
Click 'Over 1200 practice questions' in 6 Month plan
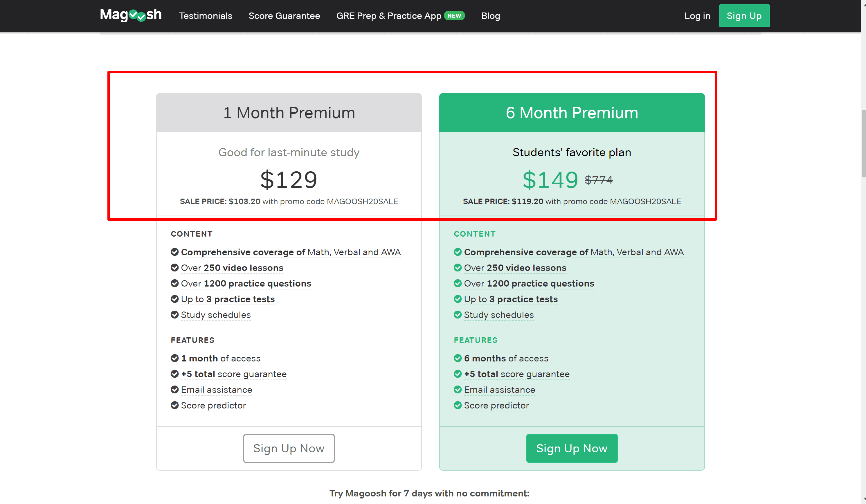point(529,283)
